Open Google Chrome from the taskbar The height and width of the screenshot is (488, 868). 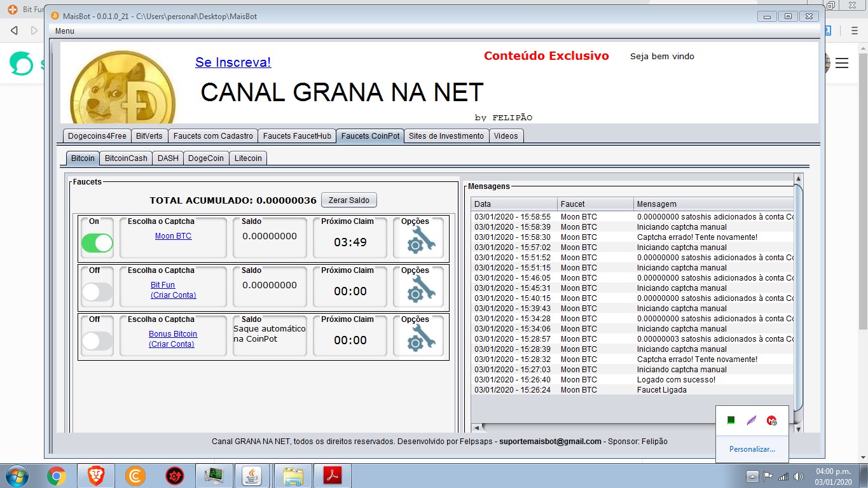(57, 475)
